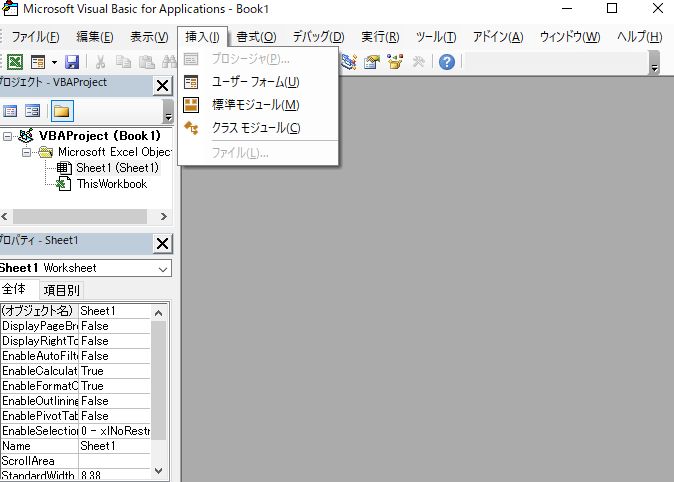Click the Toolbox wrench icon
This screenshot has width=674, height=482.
click(418, 62)
